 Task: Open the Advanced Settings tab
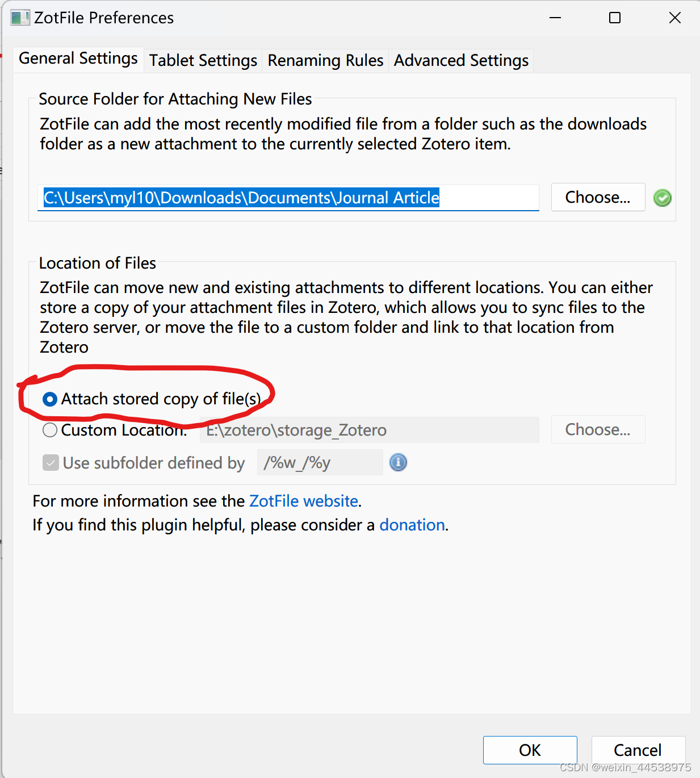click(x=461, y=60)
